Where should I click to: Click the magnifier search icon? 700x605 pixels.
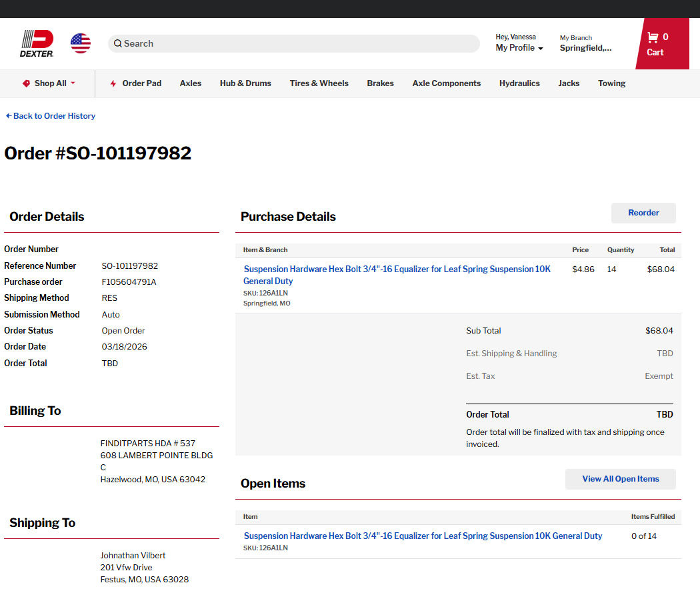pyautogui.click(x=118, y=43)
